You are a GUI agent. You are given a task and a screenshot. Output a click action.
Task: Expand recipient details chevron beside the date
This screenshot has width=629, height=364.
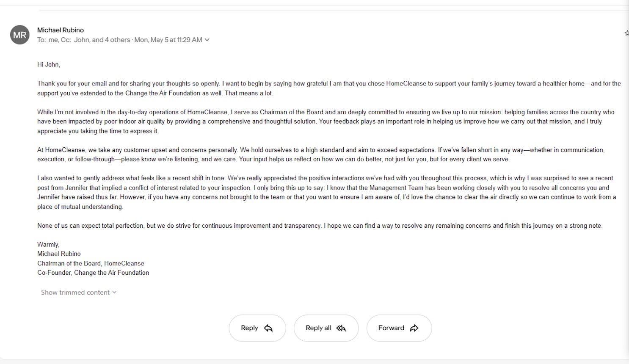click(x=207, y=40)
